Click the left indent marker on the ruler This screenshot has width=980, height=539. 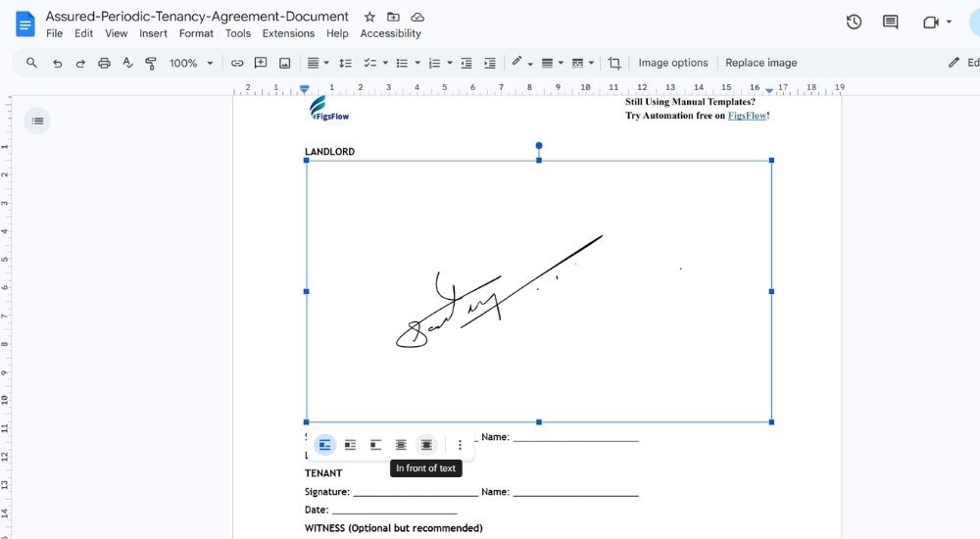click(x=304, y=89)
